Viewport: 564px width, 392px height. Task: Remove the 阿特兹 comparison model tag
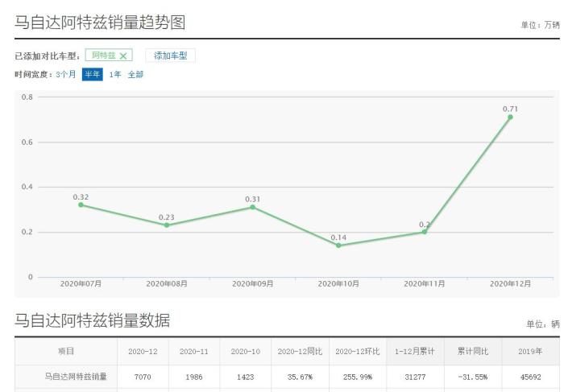123,56
